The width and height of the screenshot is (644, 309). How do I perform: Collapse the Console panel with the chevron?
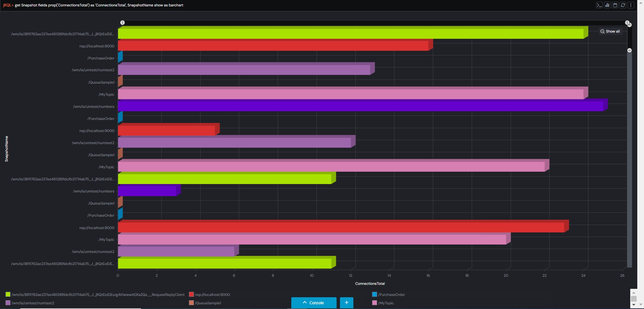point(304,303)
